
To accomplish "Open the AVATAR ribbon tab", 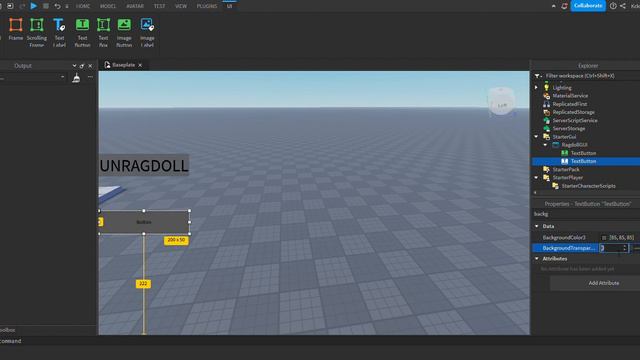I will coord(135,6).
